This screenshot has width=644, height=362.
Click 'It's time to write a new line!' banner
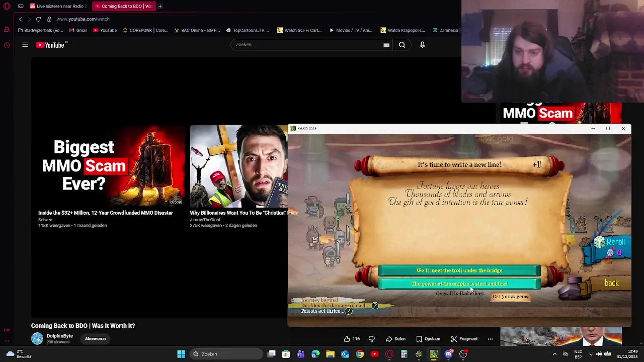(x=459, y=165)
